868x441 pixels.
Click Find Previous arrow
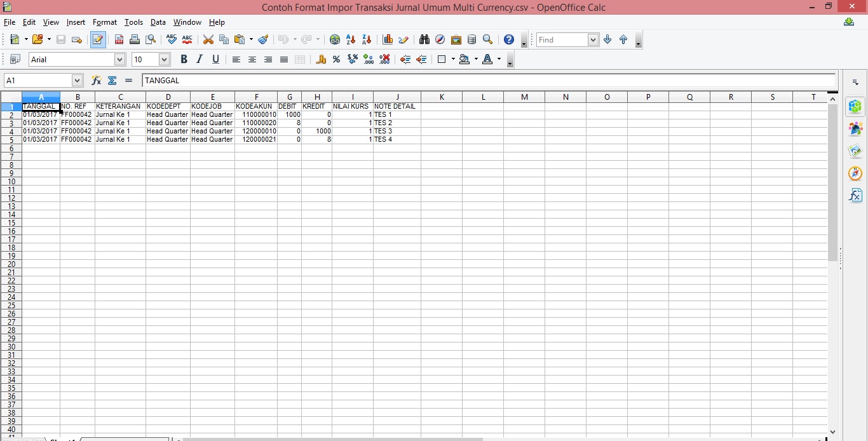coord(623,39)
